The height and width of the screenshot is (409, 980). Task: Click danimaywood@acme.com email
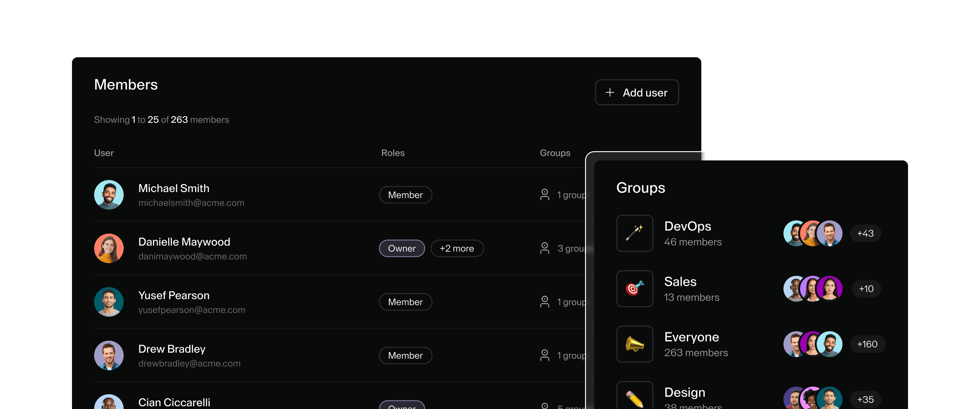193,257
